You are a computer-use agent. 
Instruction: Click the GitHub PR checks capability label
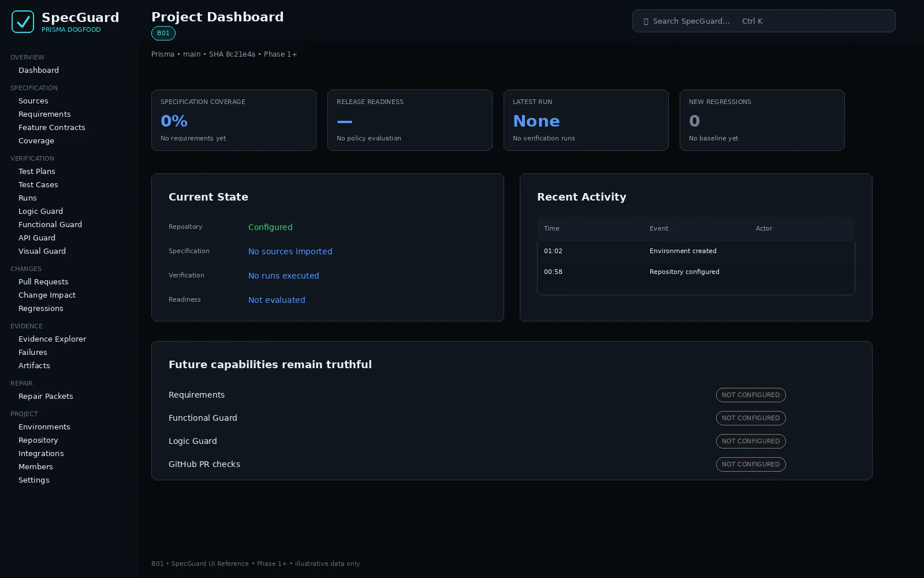click(204, 464)
